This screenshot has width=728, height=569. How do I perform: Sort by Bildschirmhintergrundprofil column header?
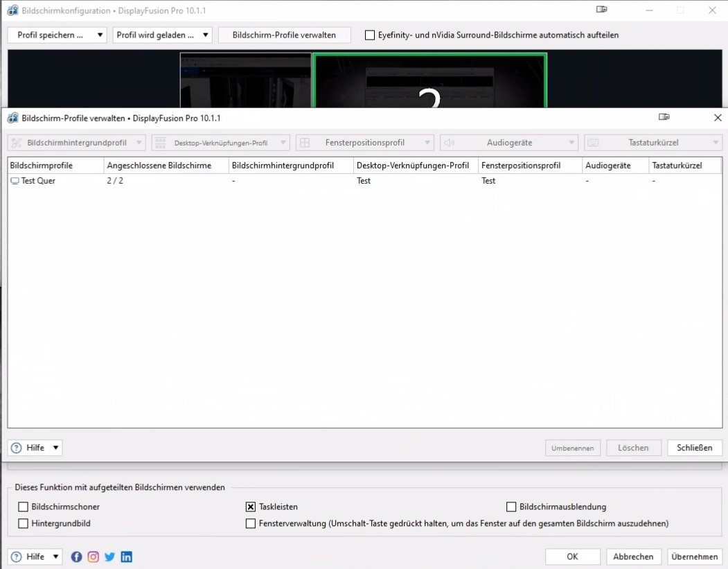(x=291, y=166)
